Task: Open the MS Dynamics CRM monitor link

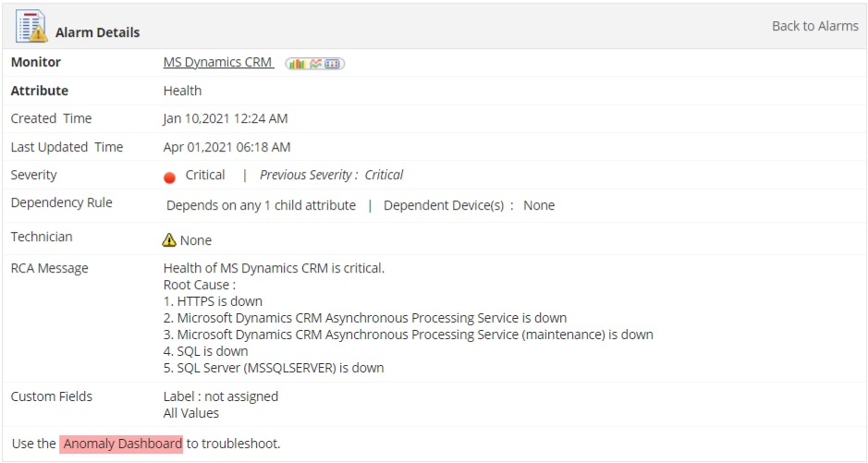Action: (x=218, y=62)
